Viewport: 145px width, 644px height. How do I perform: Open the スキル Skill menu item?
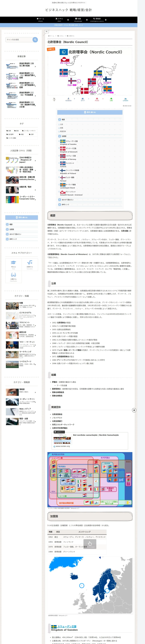tap(59, 20)
